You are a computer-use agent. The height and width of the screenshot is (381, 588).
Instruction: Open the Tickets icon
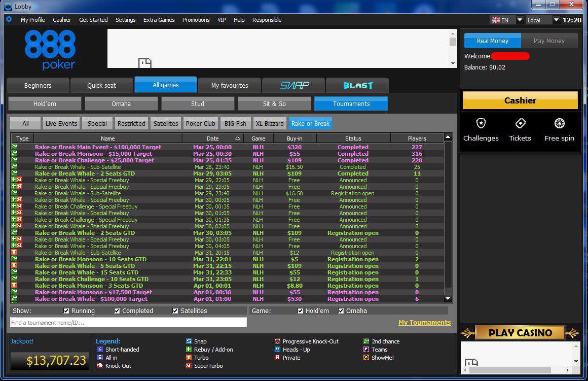pos(520,123)
